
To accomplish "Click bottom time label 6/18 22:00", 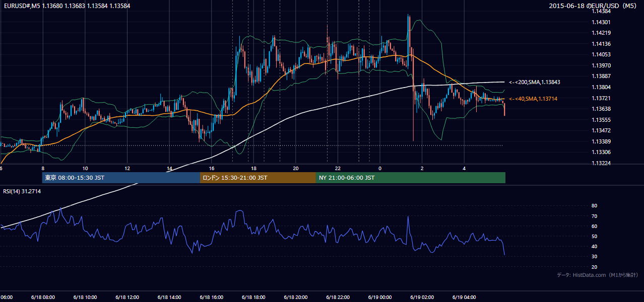I will coord(338,297).
